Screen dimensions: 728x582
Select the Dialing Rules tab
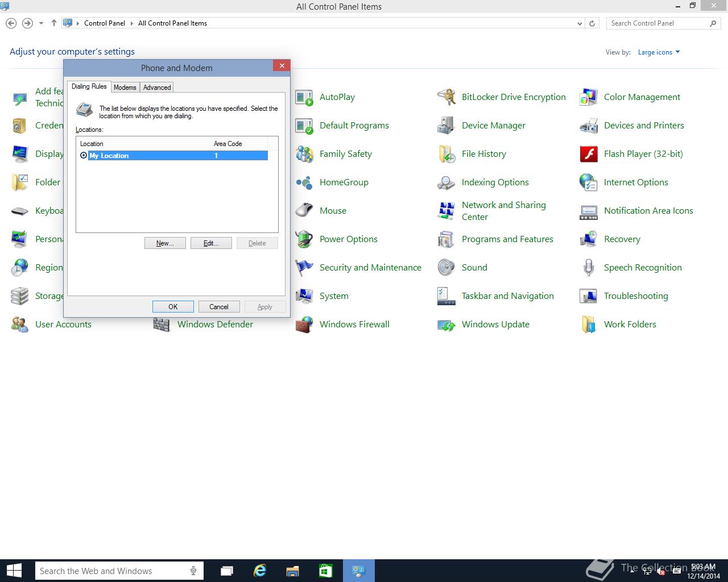click(89, 86)
